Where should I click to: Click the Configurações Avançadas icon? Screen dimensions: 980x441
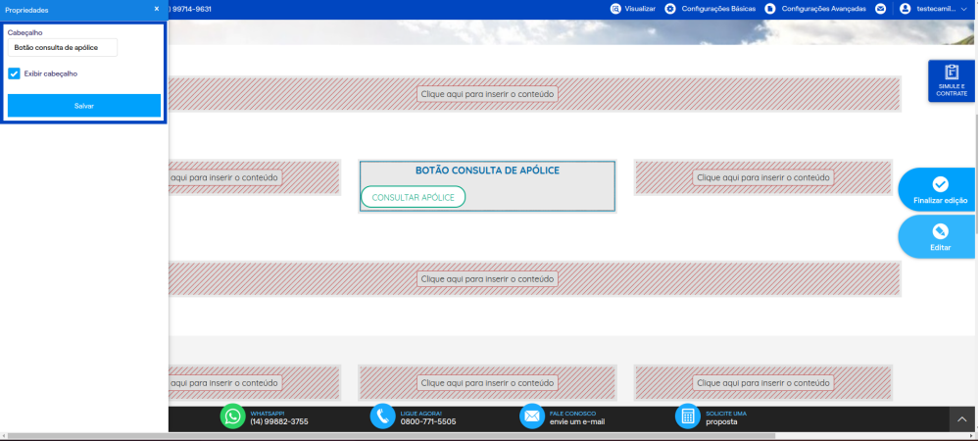point(770,9)
